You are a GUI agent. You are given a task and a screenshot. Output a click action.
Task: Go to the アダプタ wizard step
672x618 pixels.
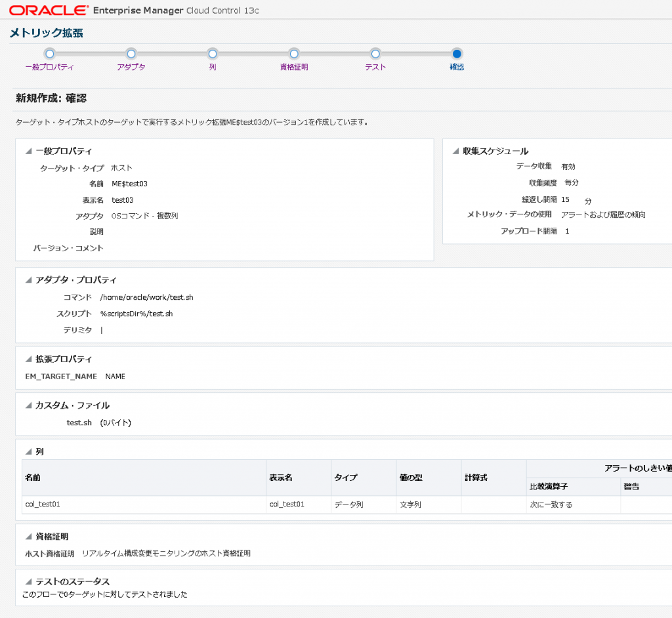click(131, 68)
